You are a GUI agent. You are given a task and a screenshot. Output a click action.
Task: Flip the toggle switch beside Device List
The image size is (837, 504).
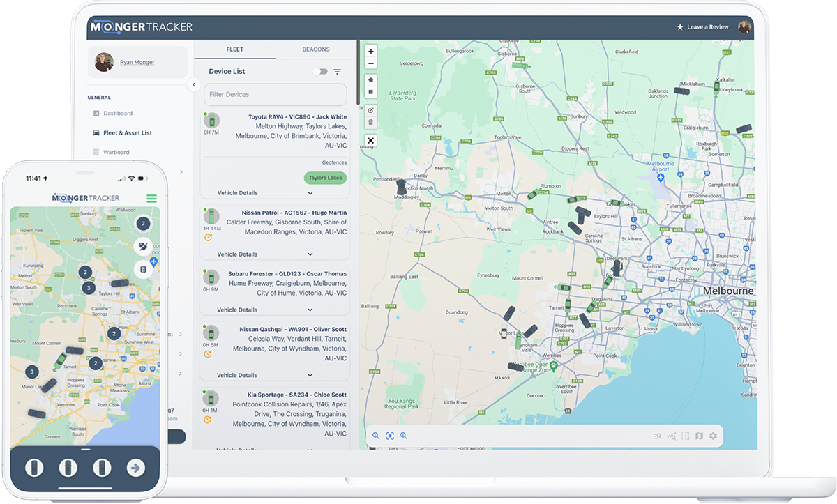[320, 71]
